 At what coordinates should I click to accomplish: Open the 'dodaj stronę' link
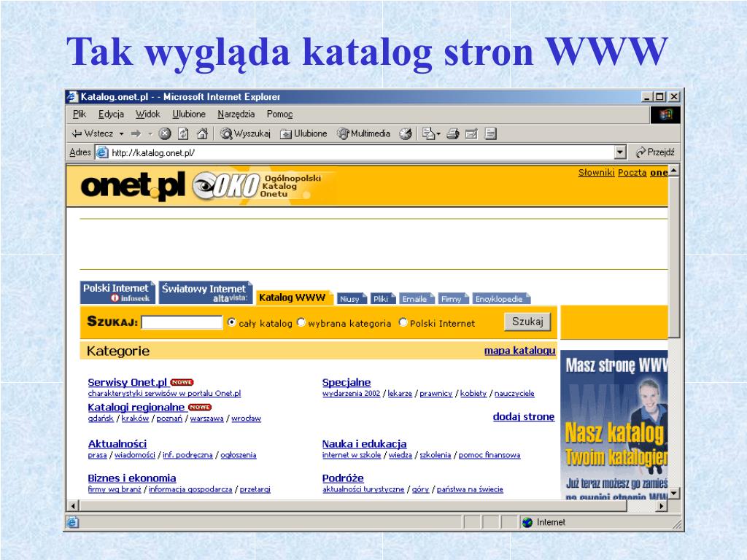coord(524,416)
